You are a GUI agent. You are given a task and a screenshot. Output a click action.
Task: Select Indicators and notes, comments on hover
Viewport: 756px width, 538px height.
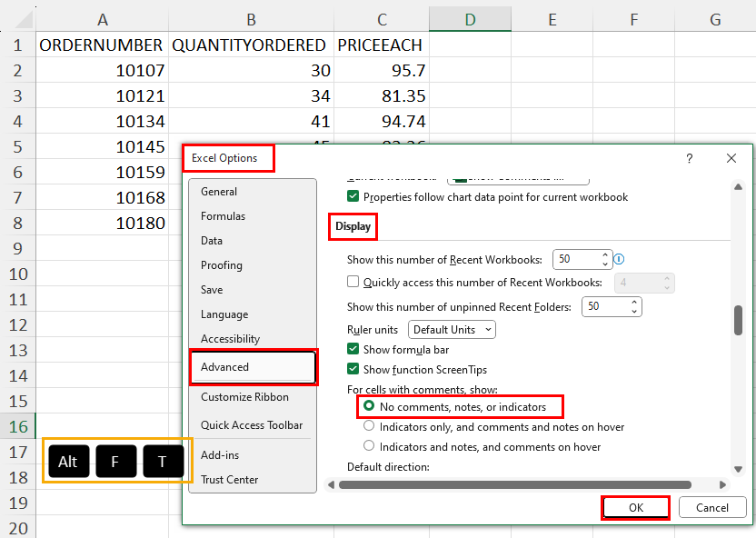tap(369, 446)
